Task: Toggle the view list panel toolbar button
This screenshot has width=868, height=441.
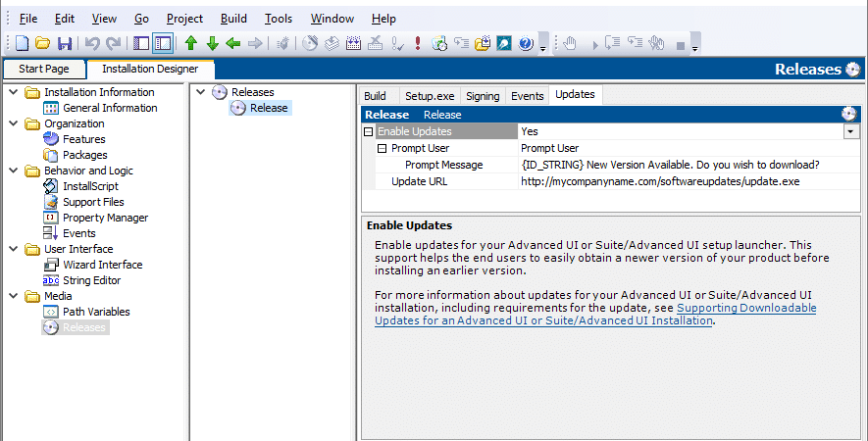Action: pos(141,43)
